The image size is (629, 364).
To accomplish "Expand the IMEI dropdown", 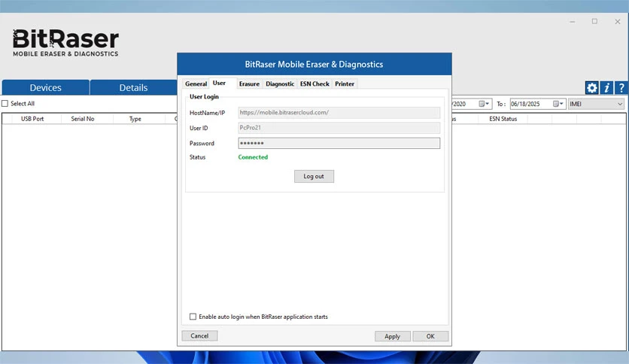I will click(620, 104).
